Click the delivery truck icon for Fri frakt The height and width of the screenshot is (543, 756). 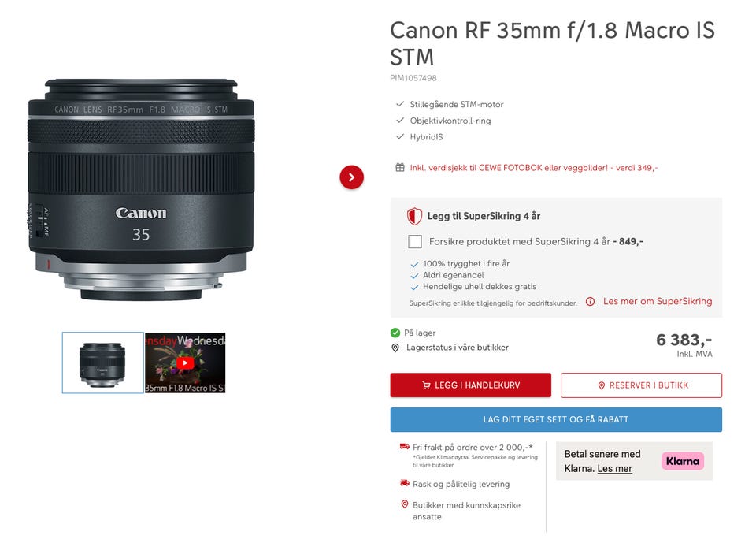coord(405,447)
